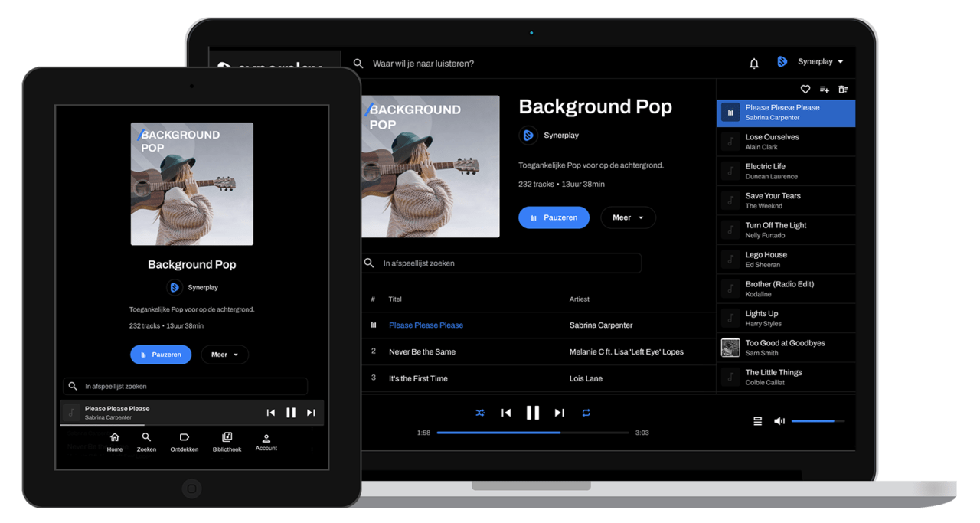
Task: Expand the Synerplay account dropdown
Action: pos(820,62)
